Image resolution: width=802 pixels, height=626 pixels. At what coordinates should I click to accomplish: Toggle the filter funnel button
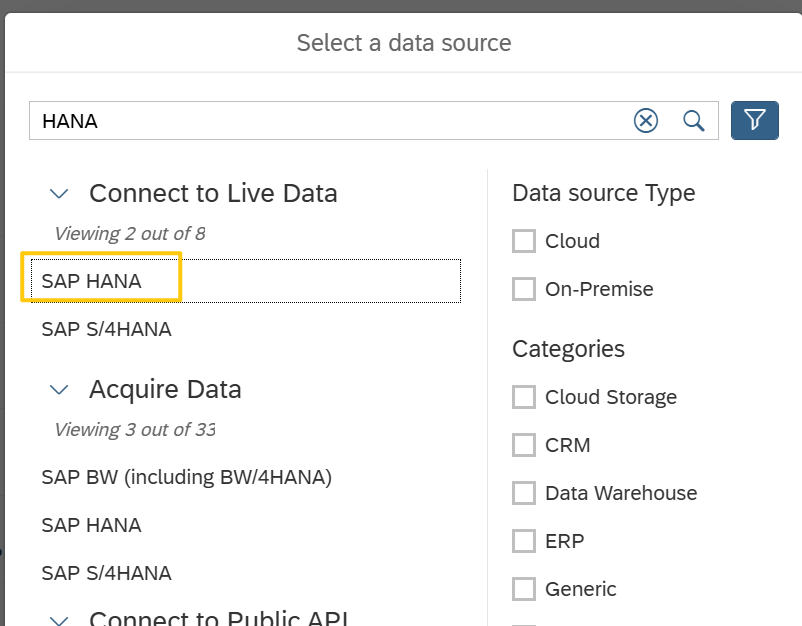(754, 121)
